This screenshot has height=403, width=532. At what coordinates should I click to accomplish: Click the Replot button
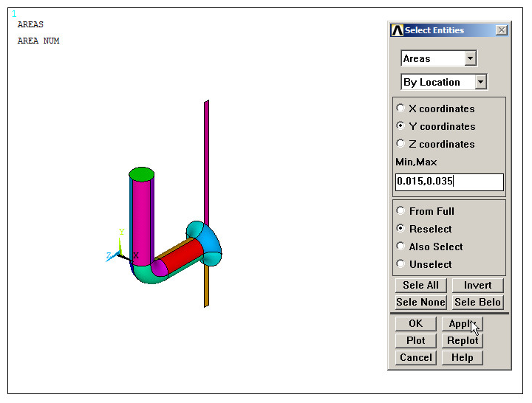click(x=462, y=341)
